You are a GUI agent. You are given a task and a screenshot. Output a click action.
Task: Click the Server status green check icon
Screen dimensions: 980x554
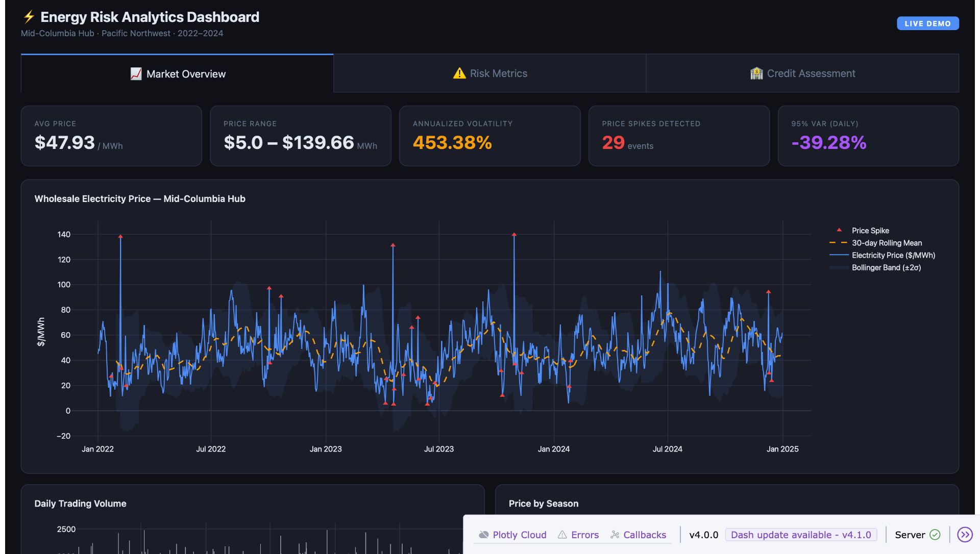935,535
